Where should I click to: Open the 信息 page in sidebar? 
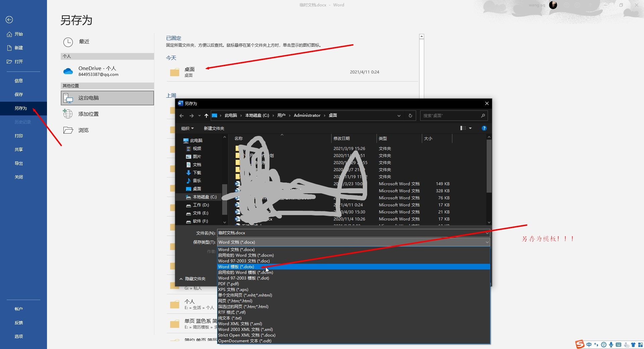(19, 81)
